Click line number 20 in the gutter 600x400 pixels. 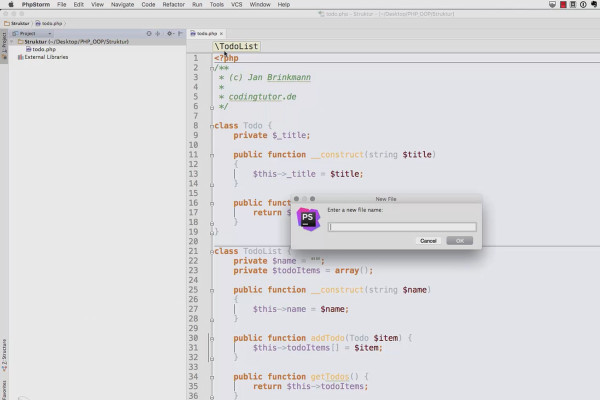pyautogui.click(x=193, y=242)
